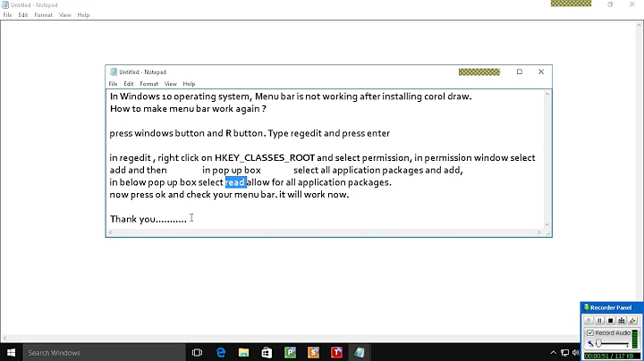Restore down the outer Notepad window
The image size is (644, 361).
(x=610, y=4)
